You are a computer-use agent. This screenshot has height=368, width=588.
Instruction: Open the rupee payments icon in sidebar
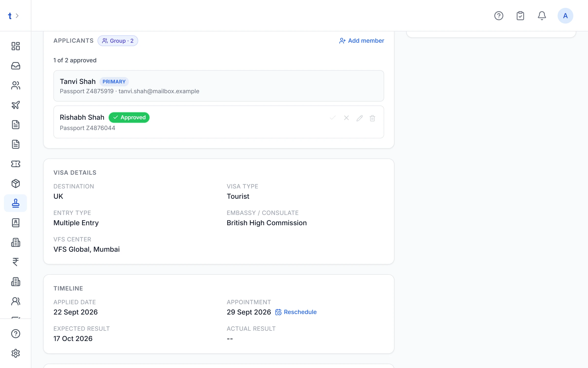pos(16,262)
